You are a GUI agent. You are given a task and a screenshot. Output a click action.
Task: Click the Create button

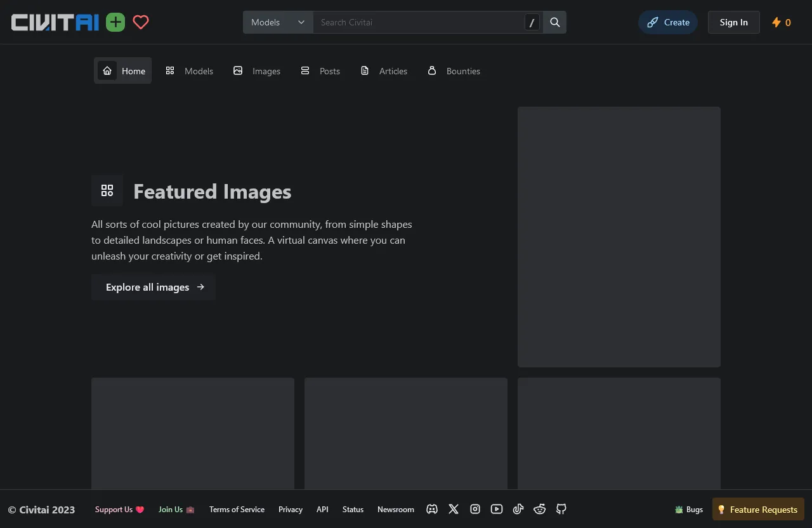pos(668,22)
